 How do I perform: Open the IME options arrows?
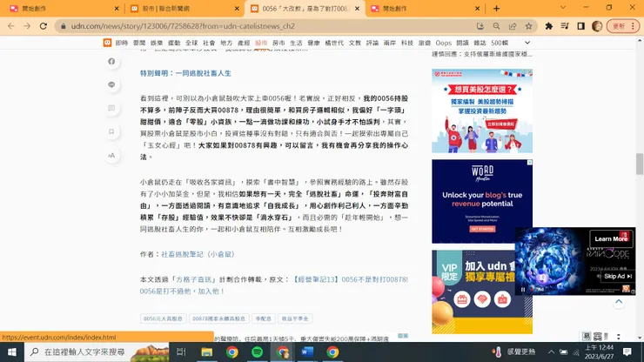(619, 337)
